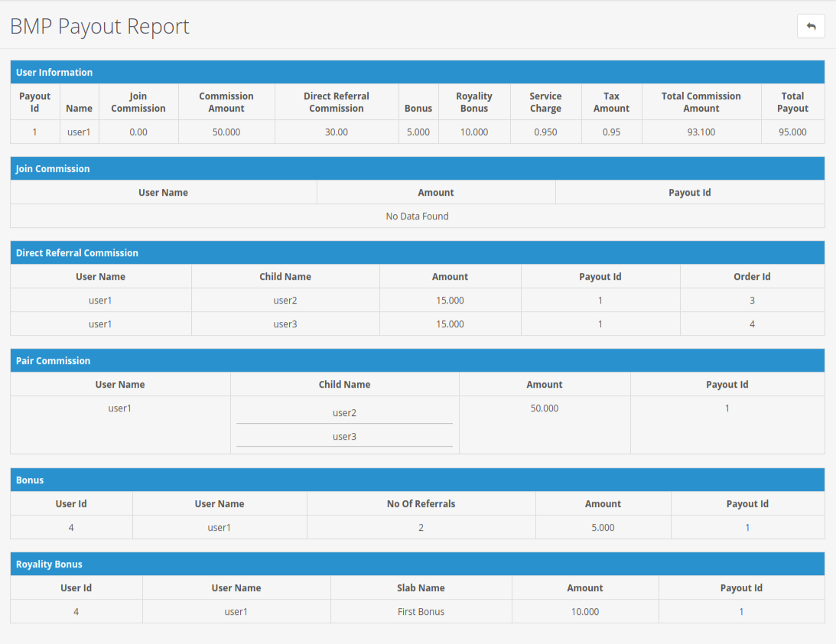Click No Of Referrals column header

coord(421,504)
